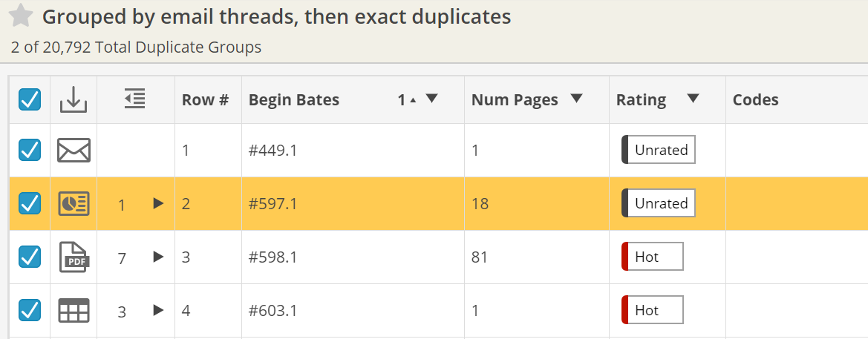Click the Bates number #598.1
The width and height of the screenshot is (868, 339).
273,257
